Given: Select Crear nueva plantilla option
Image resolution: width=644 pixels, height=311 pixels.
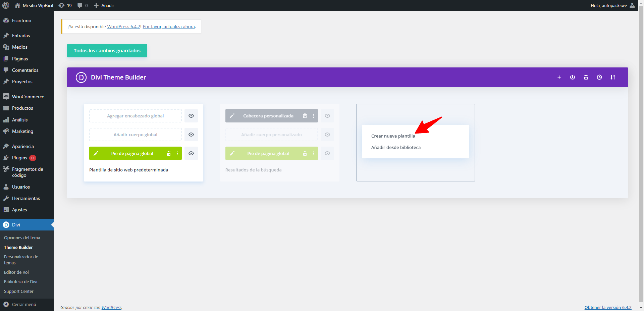Looking at the screenshot, I should [393, 136].
